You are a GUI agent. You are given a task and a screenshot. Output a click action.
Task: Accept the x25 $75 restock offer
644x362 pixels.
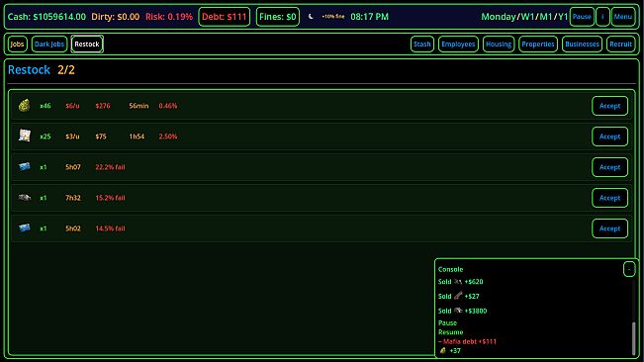click(610, 136)
